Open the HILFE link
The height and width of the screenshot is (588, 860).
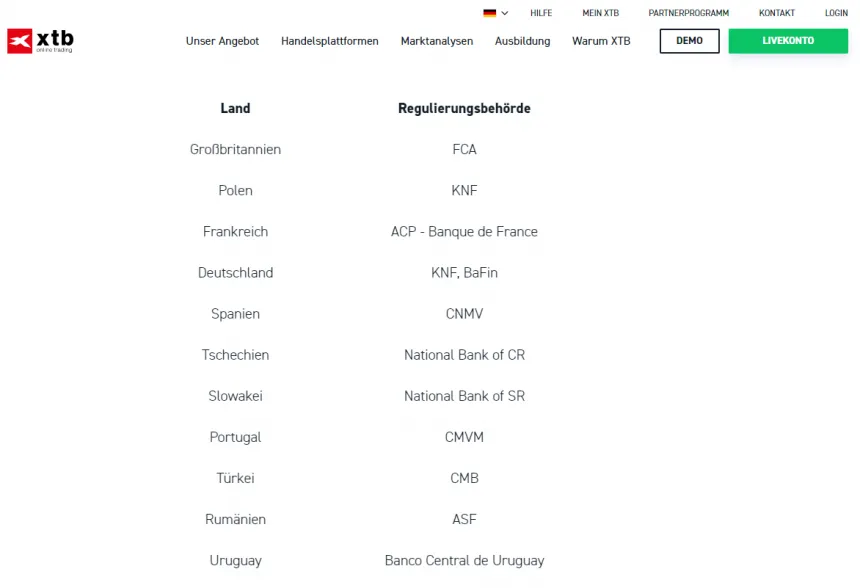click(541, 13)
